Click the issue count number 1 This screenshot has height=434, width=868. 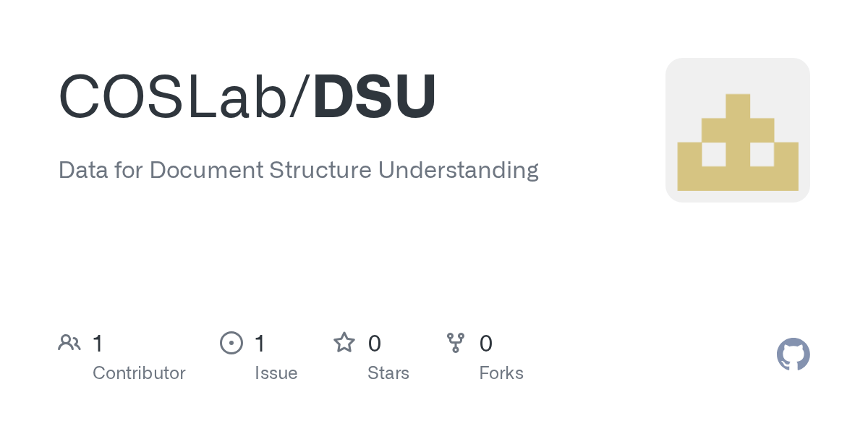260,344
